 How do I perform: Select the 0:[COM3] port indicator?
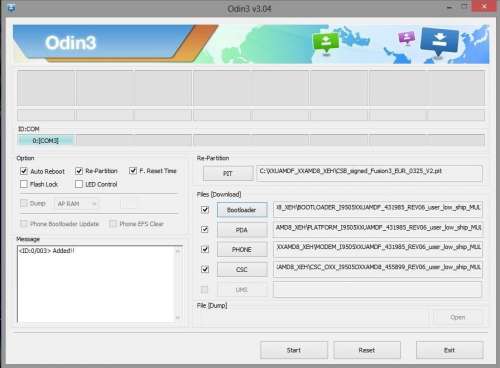point(46,140)
